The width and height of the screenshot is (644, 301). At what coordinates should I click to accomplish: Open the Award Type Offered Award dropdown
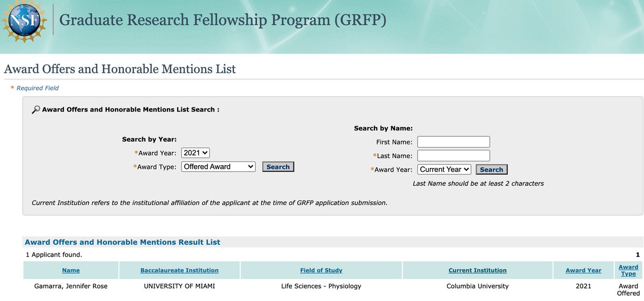219,167
